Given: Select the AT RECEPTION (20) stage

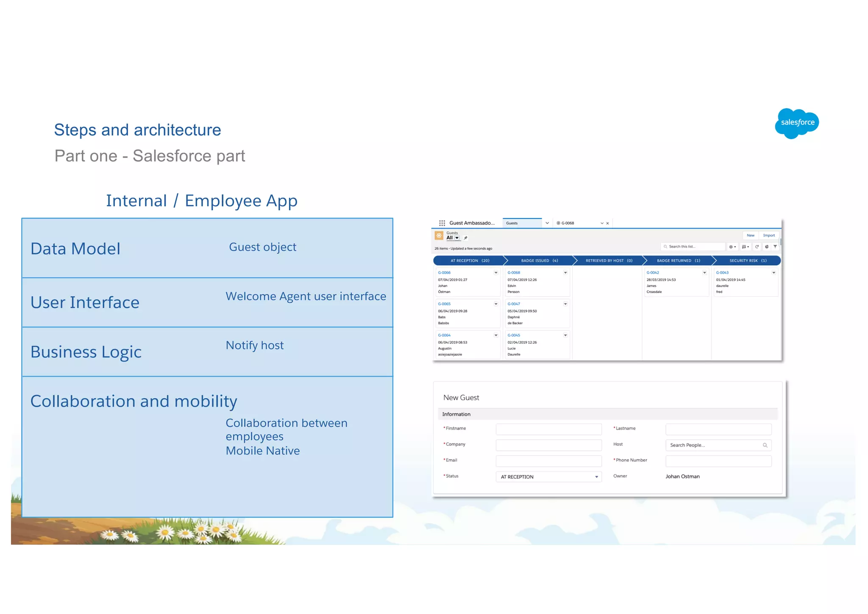Looking at the screenshot, I should tap(470, 261).
